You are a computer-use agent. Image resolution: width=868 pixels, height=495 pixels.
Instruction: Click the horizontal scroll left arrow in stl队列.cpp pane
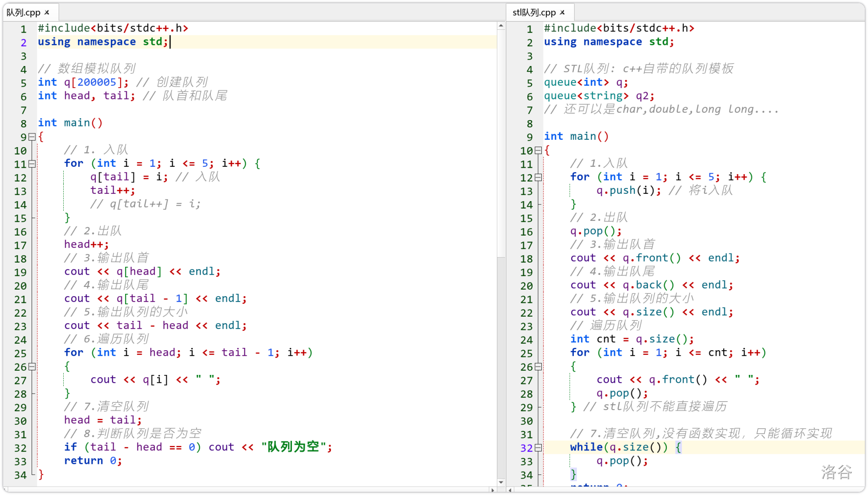[x=511, y=490]
